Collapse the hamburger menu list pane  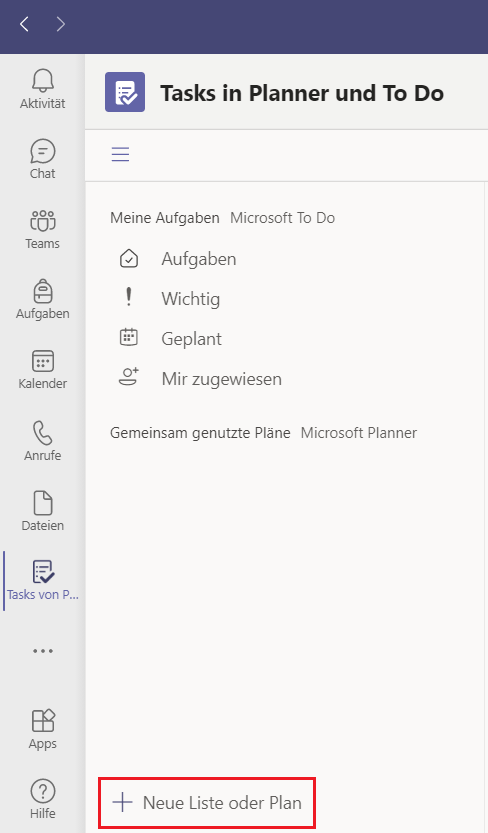(121, 154)
